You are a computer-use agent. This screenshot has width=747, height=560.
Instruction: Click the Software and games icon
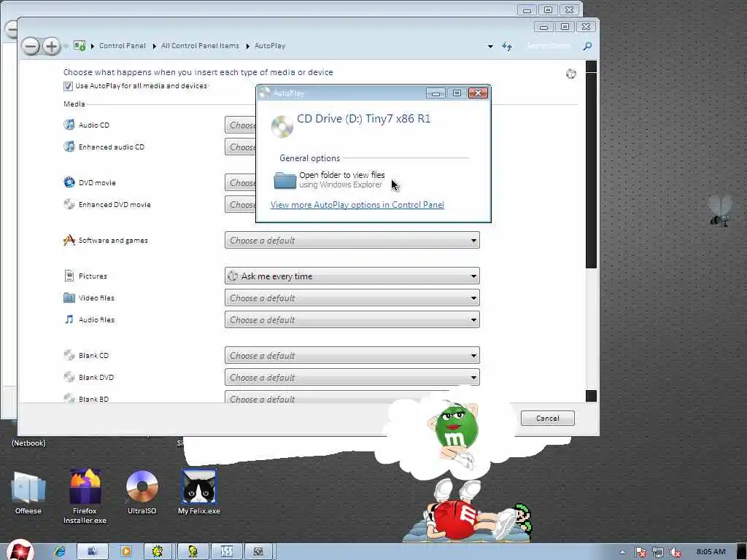[x=69, y=240]
